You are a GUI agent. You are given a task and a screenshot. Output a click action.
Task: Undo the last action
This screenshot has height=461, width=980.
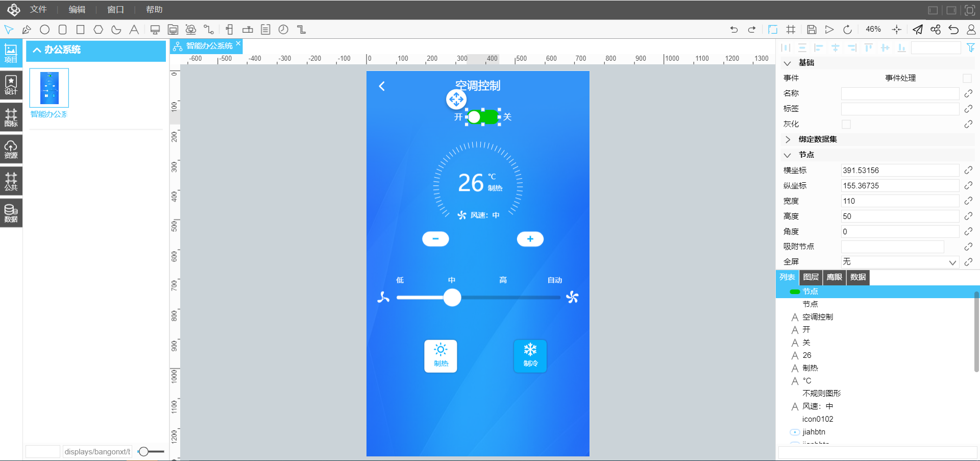coord(734,30)
